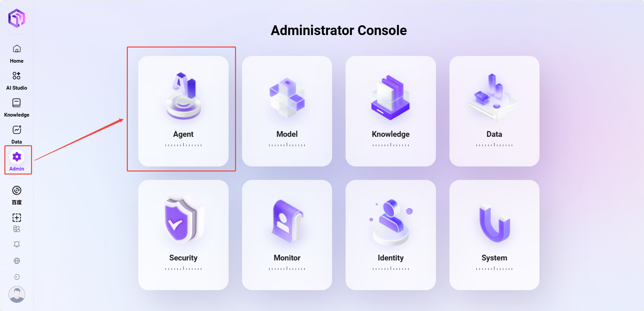Open the Identity card
The height and width of the screenshot is (311, 644).
390,235
